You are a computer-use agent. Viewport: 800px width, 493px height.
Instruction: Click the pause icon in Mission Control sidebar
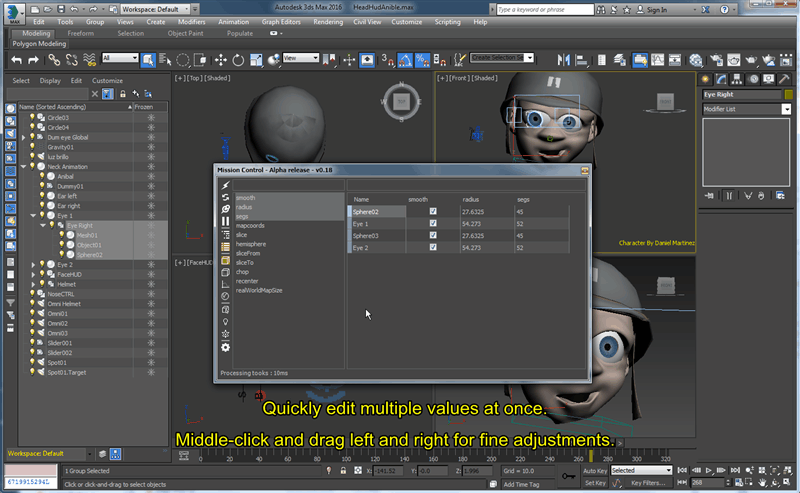226,221
